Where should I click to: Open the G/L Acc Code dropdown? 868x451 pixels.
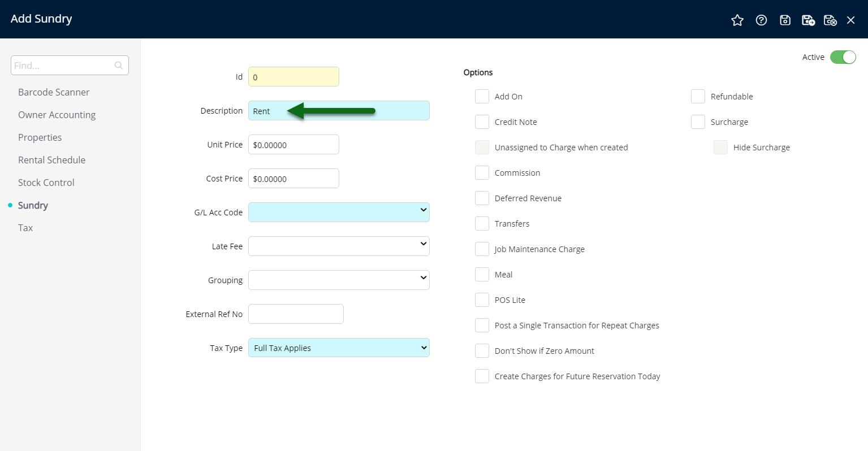click(339, 212)
